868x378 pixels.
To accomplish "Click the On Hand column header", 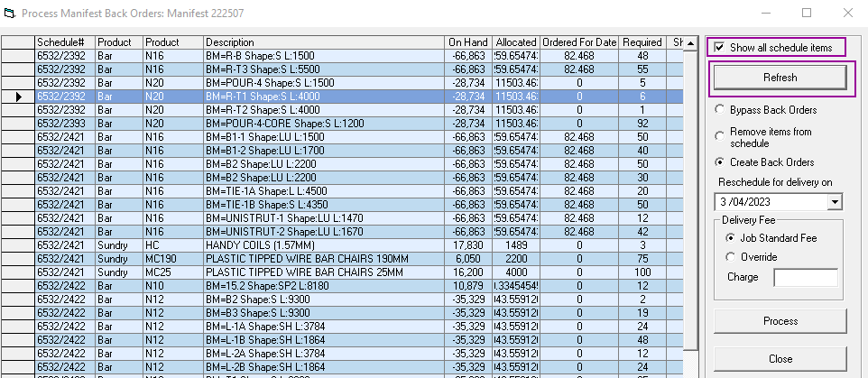I will [x=468, y=42].
